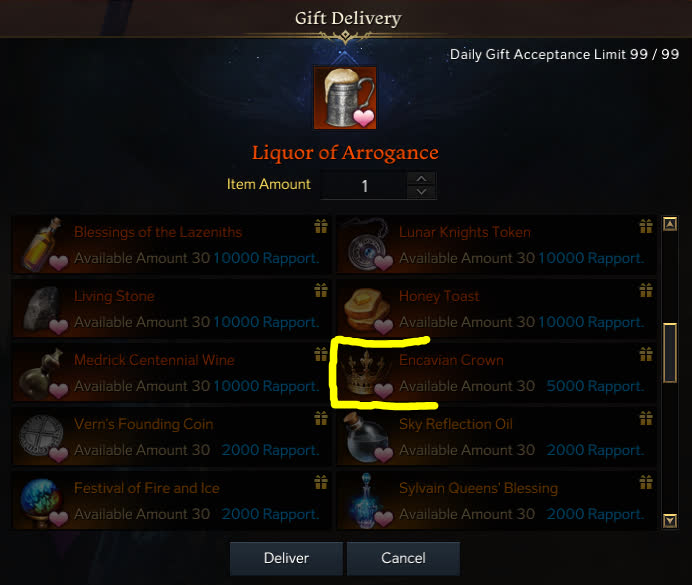Click the Lunar Knights Token icon
692x585 pixels.
pyautogui.click(x=367, y=245)
